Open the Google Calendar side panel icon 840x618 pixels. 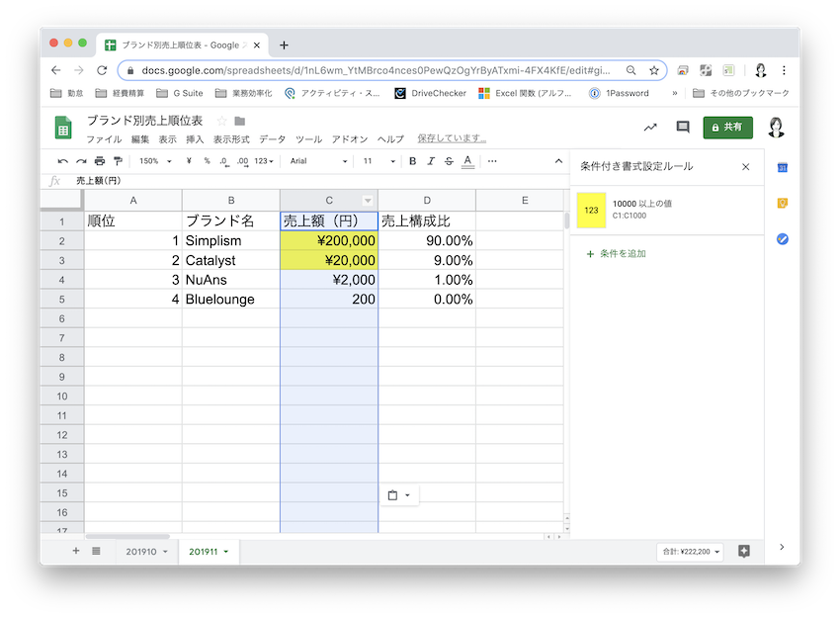[x=782, y=167]
